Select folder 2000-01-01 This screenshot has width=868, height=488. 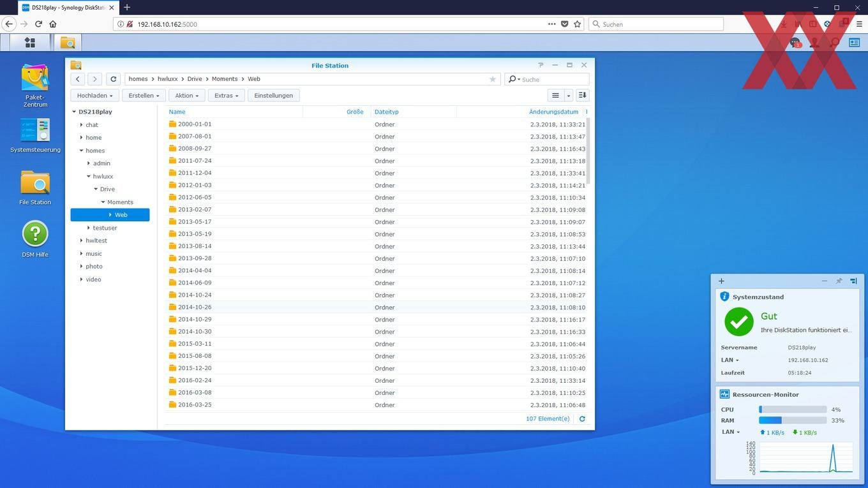[375, 124]
